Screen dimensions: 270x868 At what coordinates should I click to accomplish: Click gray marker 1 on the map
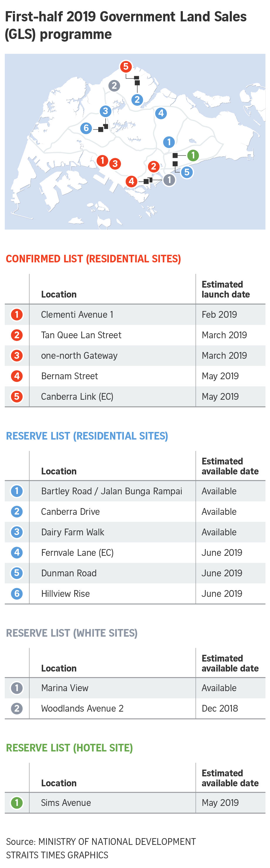pos(169,180)
